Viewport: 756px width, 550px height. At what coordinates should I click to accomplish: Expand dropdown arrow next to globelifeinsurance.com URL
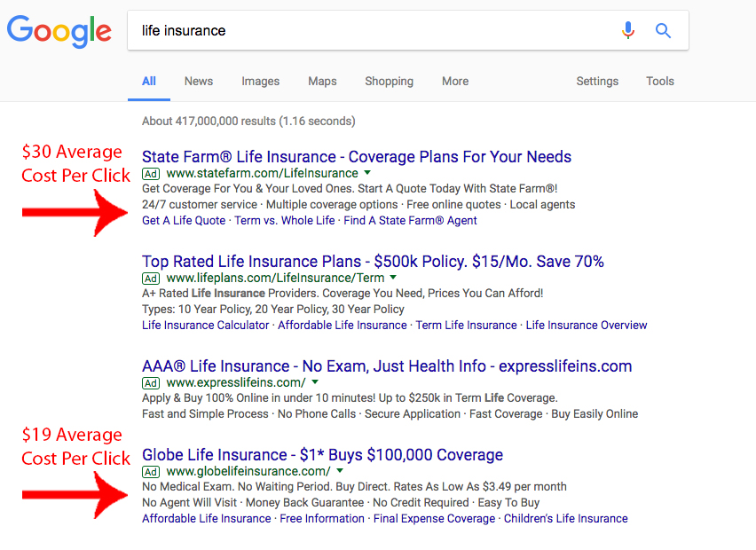(x=340, y=470)
